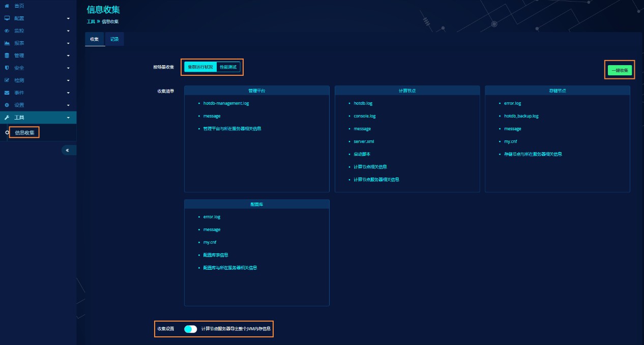644x345 pixels.
Task: Click the circle marker before 信息收集
Action: click(7, 132)
